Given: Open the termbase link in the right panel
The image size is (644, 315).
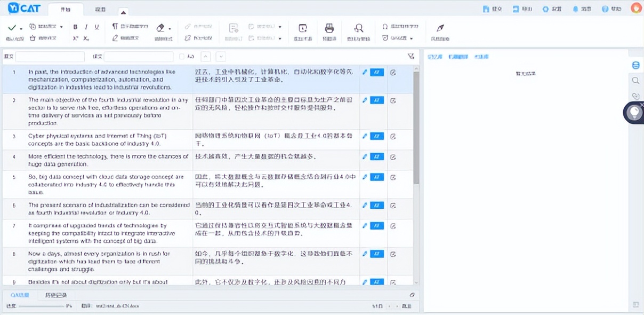Looking at the screenshot, I should 482,57.
